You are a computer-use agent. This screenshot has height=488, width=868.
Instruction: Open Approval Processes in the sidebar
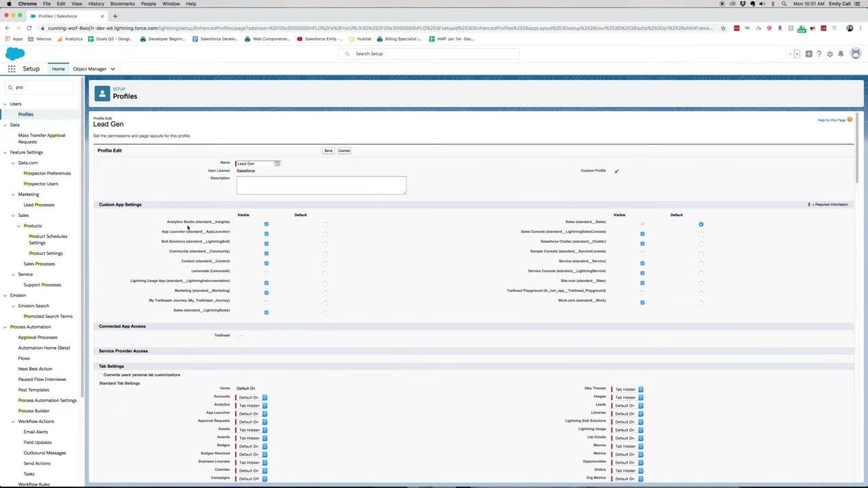pyautogui.click(x=38, y=338)
